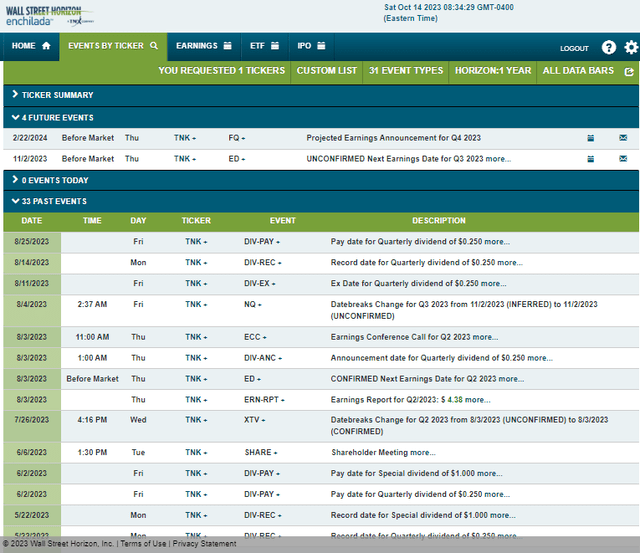Select Projected Earnings Announcement for Q4 2023 text
Image resolution: width=640 pixels, height=553 pixels.
(x=393, y=138)
